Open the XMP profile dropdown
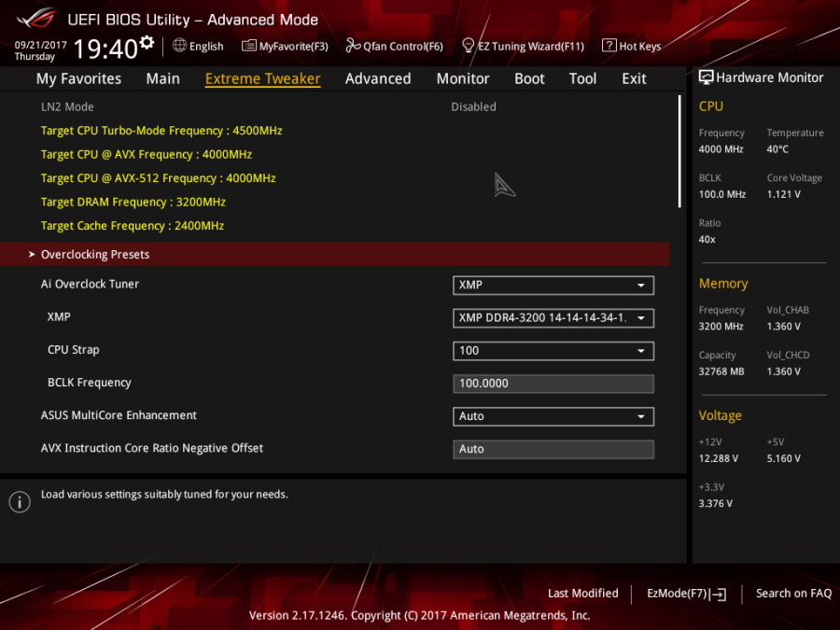840x630 pixels. point(553,317)
